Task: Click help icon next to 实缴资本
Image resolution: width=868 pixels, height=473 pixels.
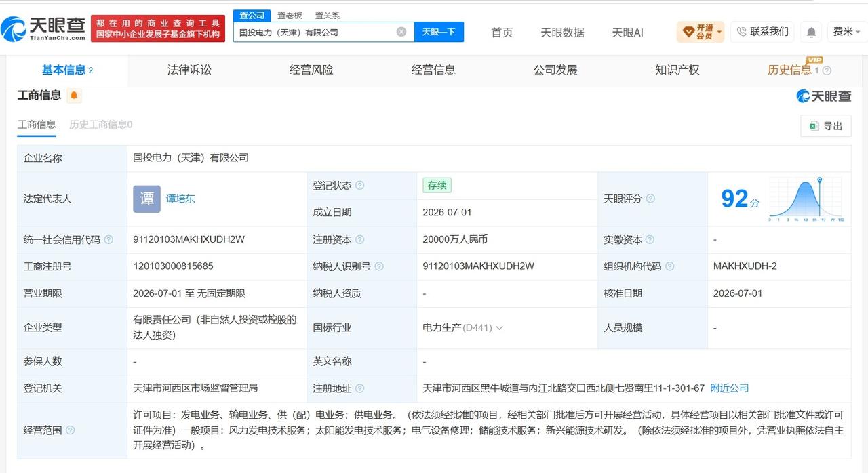Action: tap(650, 239)
